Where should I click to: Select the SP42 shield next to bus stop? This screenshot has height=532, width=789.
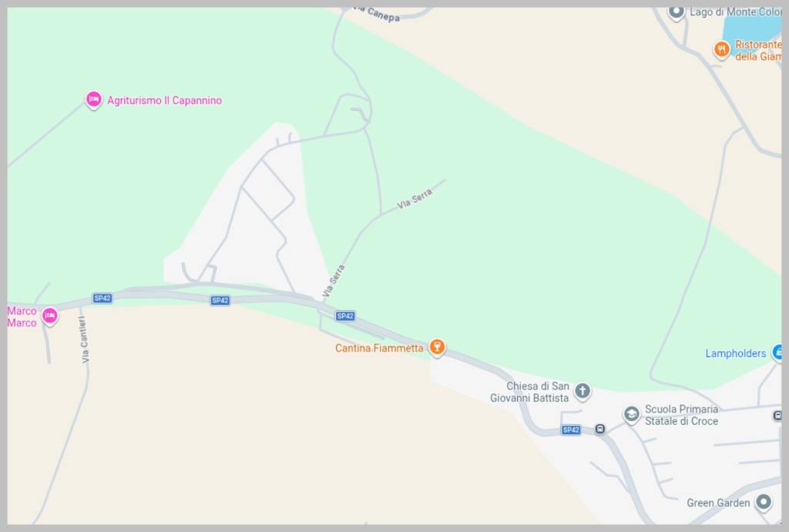click(571, 430)
